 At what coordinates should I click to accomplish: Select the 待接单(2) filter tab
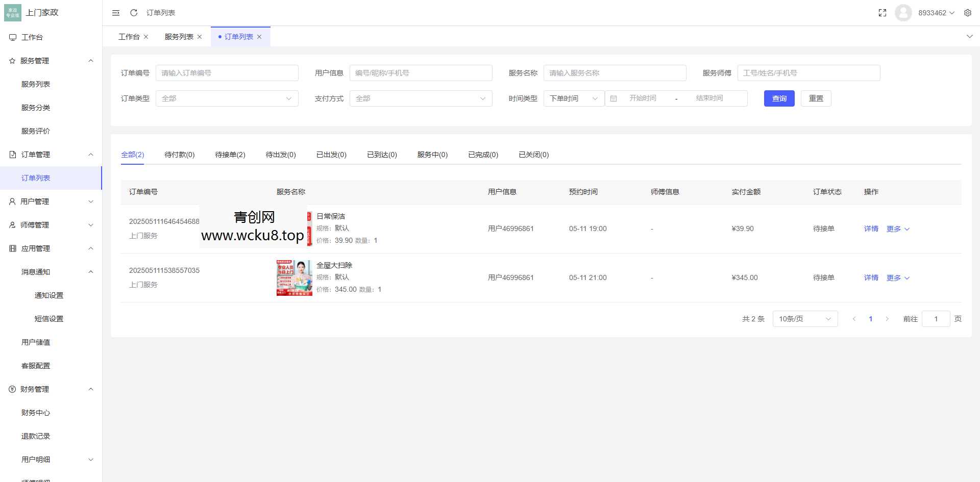230,155
